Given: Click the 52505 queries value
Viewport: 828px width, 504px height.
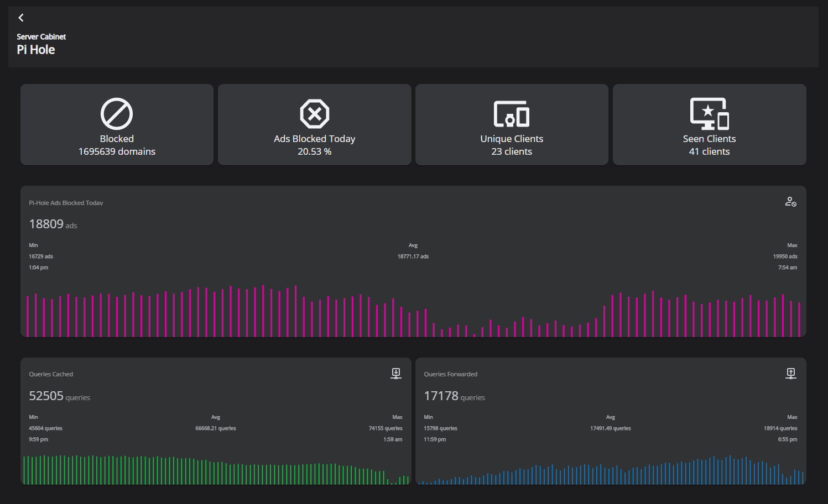Looking at the screenshot, I should pyautogui.click(x=59, y=396).
